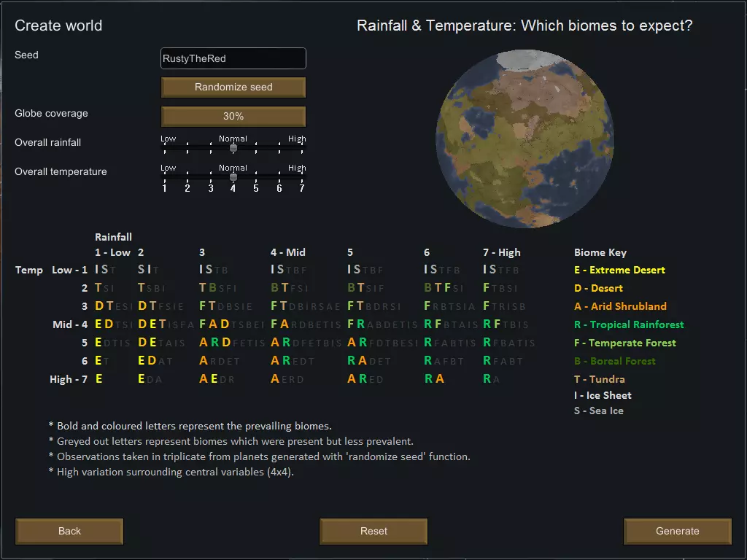Click the 'Rainfall & Temperature: Which biomes to expect?' heading
747x560 pixels.
(525, 26)
